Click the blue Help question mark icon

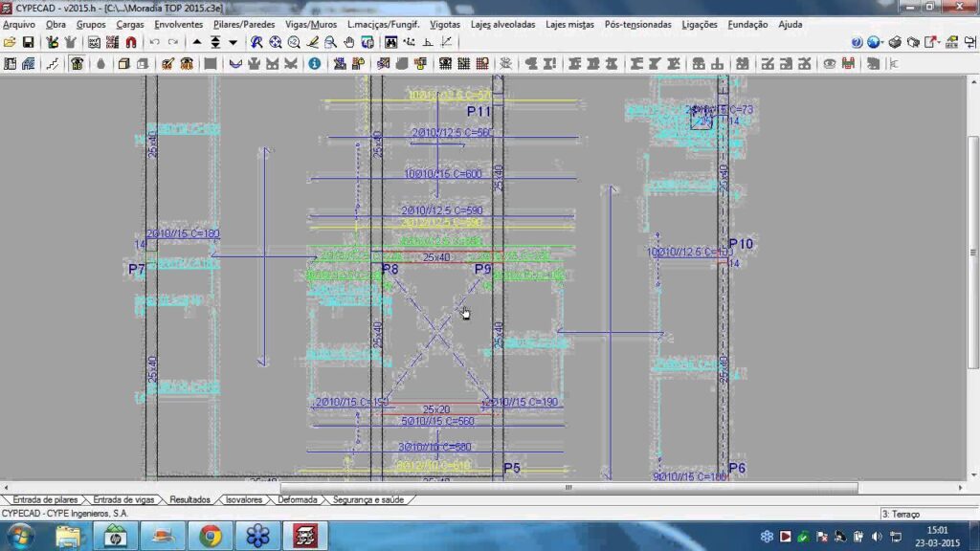[x=857, y=42]
